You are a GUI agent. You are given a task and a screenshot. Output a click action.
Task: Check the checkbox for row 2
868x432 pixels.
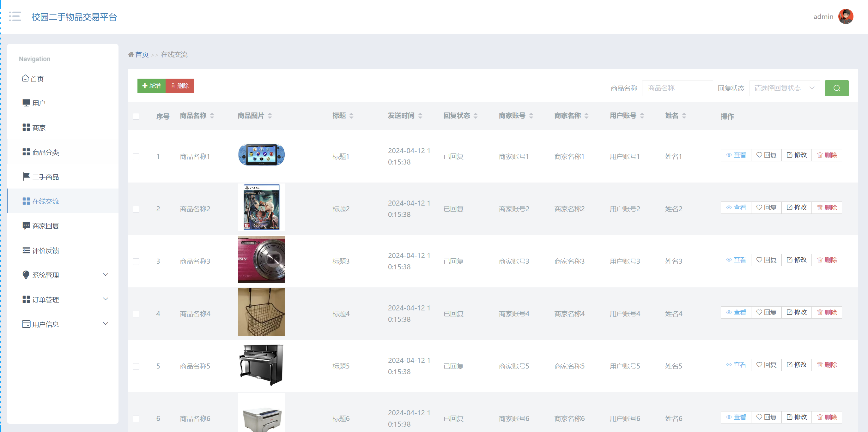tap(136, 209)
